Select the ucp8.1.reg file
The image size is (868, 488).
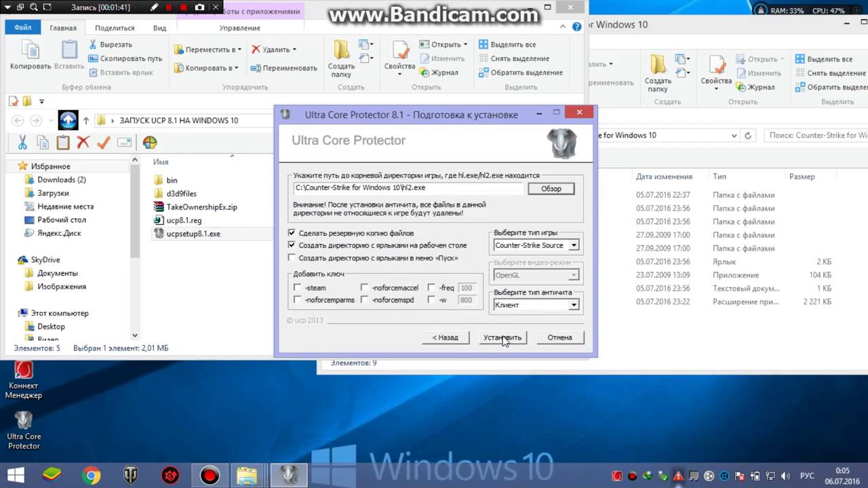(x=184, y=220)
